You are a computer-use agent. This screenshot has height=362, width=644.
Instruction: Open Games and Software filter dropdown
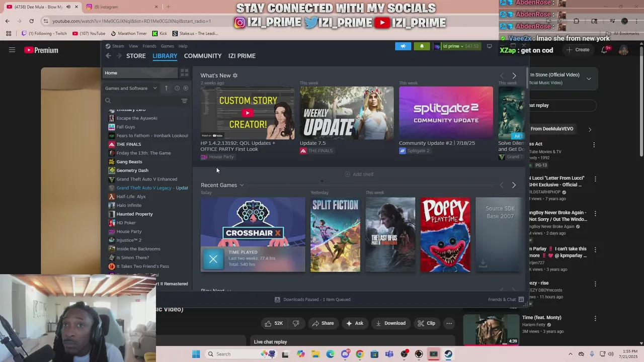tap(131, 88)
